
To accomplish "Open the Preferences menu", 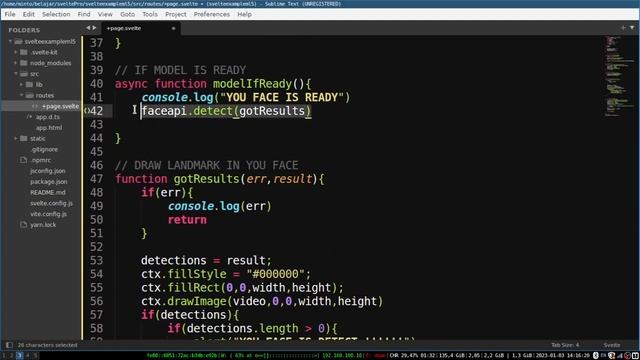I will 211,14.
